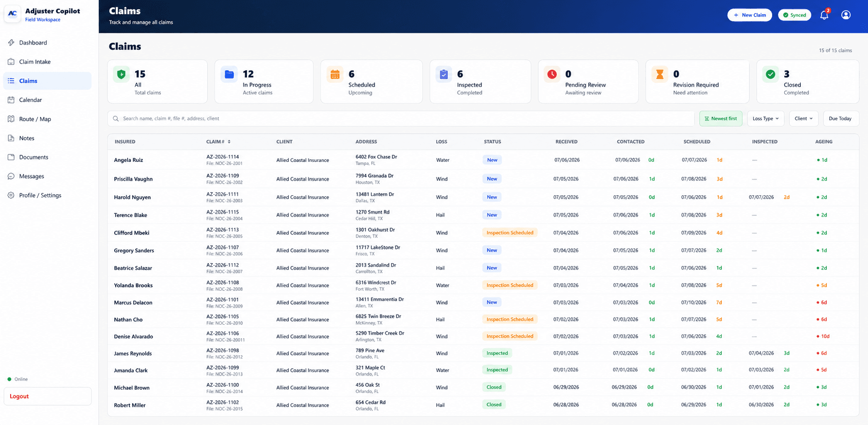Filter by the Closed Completed card
Screen dimensions: 868x425
[x=807, y=81]
